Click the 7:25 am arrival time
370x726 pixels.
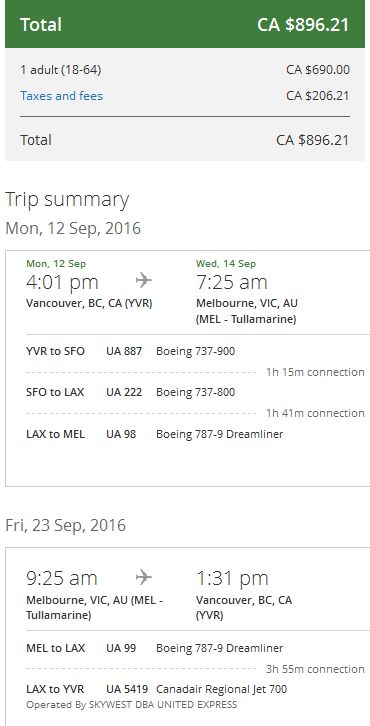coord(232,282)
